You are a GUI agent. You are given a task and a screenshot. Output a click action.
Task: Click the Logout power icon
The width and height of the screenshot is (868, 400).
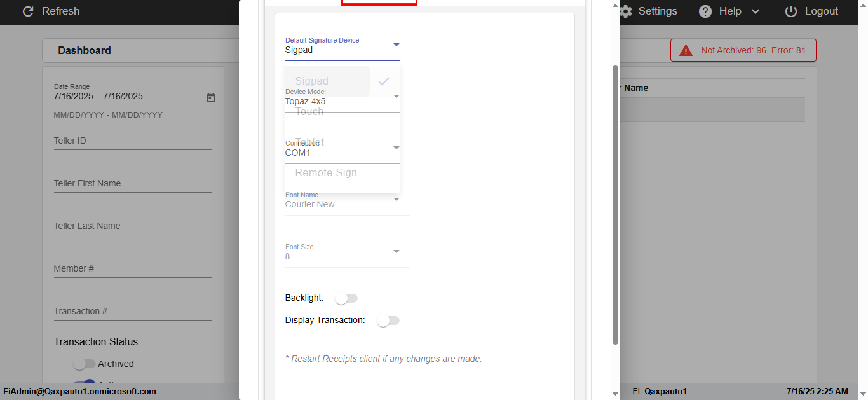click(x=791, y=11)
